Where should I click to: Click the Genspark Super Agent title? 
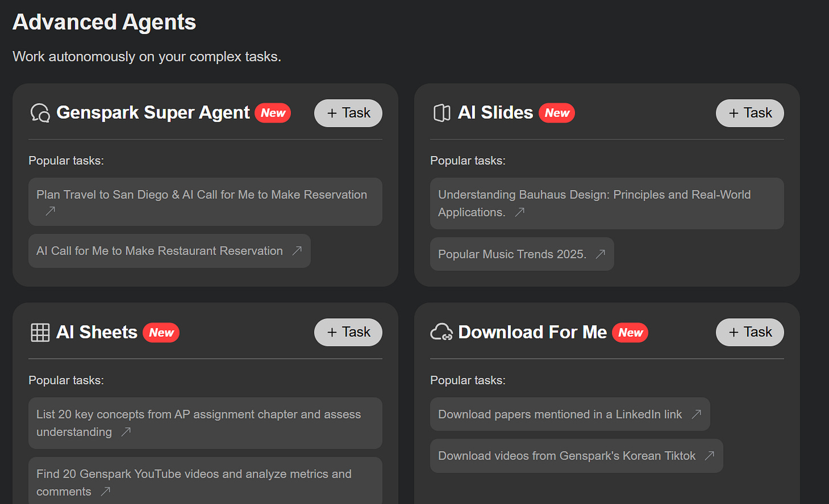click(x=153, y=113)
